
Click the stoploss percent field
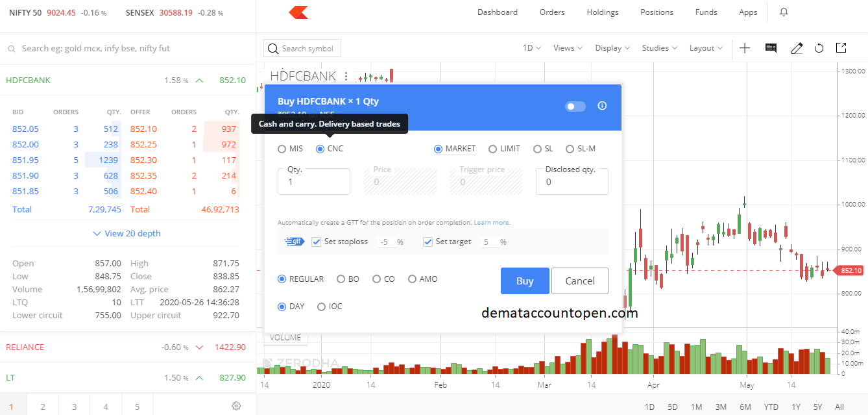point(386,242)
